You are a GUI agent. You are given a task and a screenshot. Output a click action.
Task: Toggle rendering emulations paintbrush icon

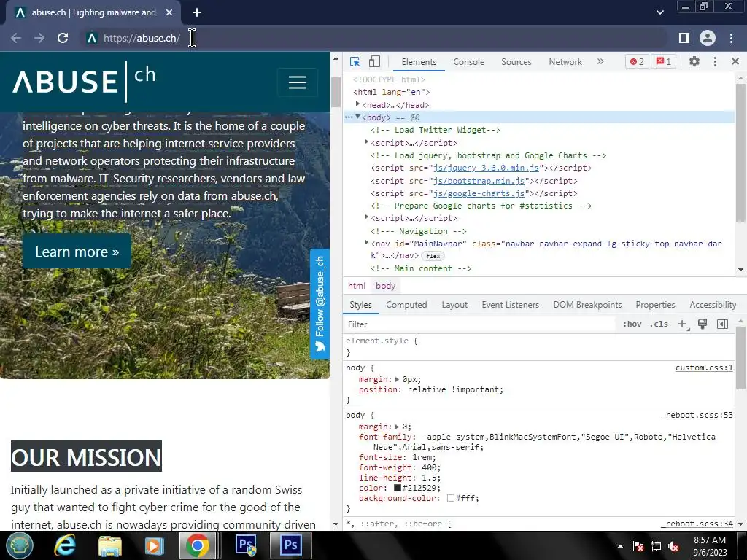point(703,324)
